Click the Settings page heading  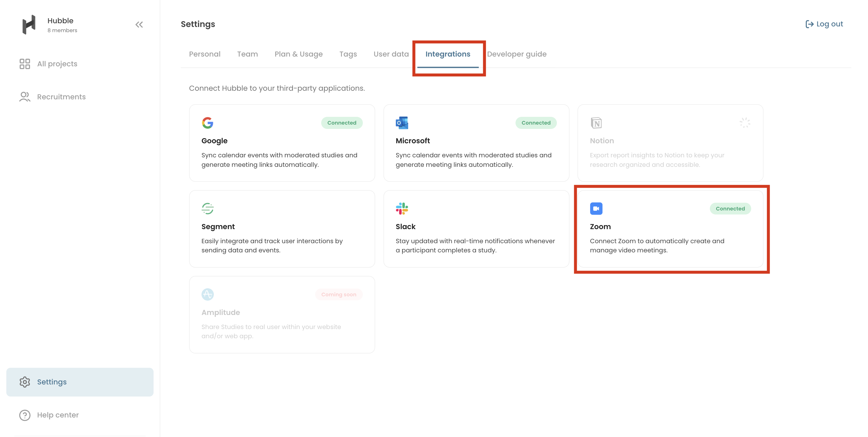[198, 24]
